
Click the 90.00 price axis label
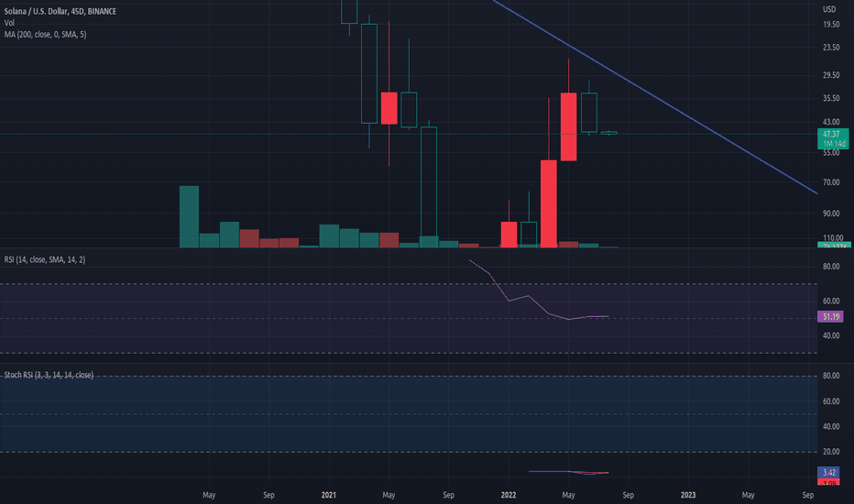coord(831,213)
